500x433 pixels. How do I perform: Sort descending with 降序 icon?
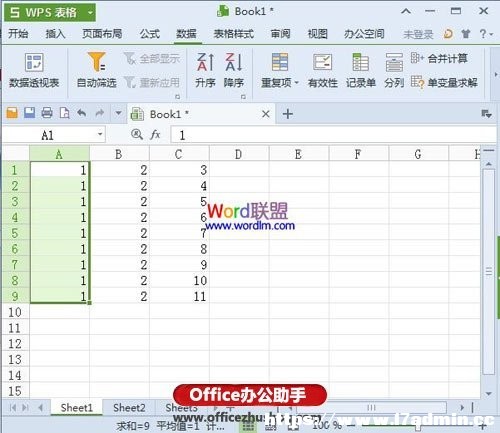point(234,70)
